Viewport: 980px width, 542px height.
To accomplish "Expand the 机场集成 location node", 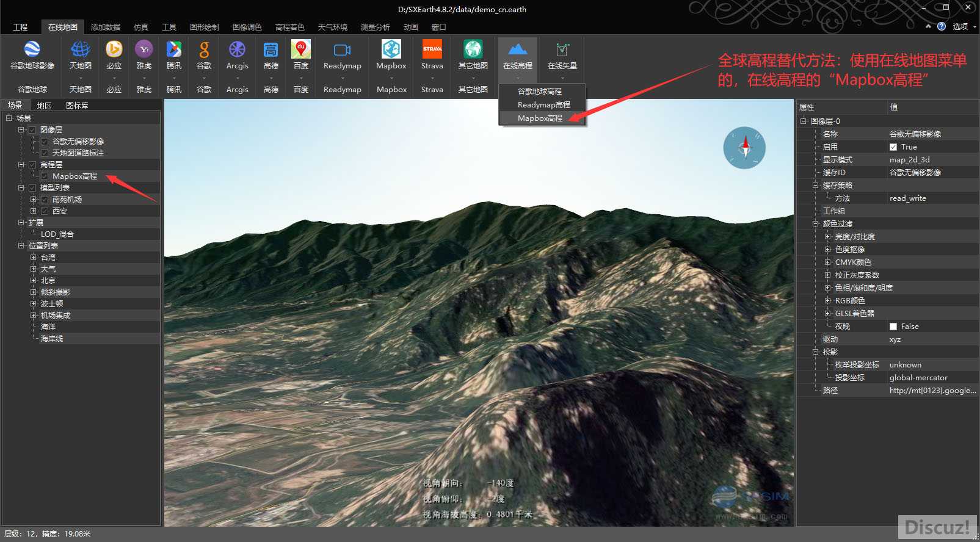I will coord(34,316).
